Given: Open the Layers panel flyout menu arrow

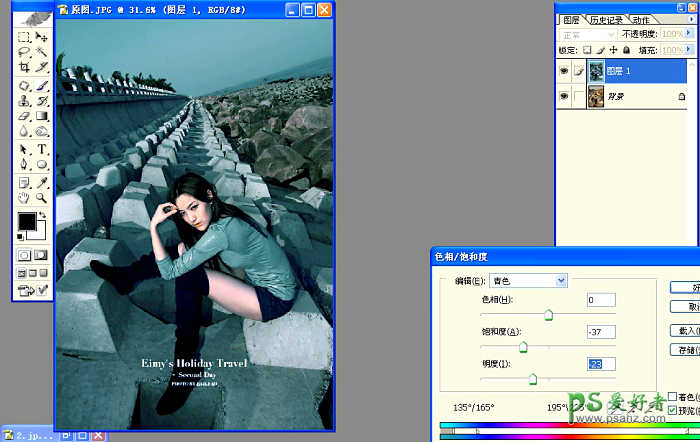Looking at the screenshot, I should click(x=690, y=19).
